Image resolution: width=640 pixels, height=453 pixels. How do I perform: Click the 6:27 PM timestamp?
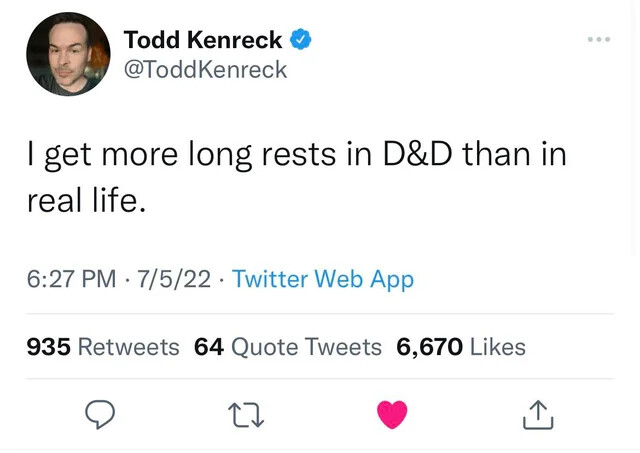[x=67, y=279]
